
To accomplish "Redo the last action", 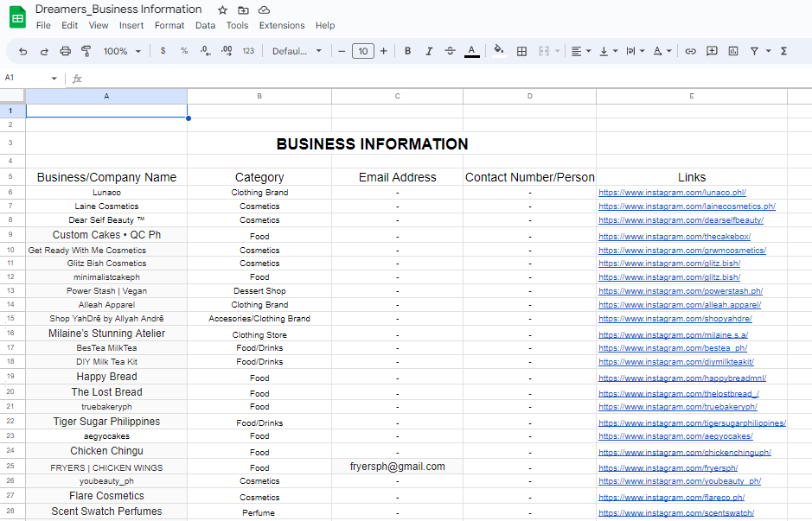I will (x=44, y=51).
